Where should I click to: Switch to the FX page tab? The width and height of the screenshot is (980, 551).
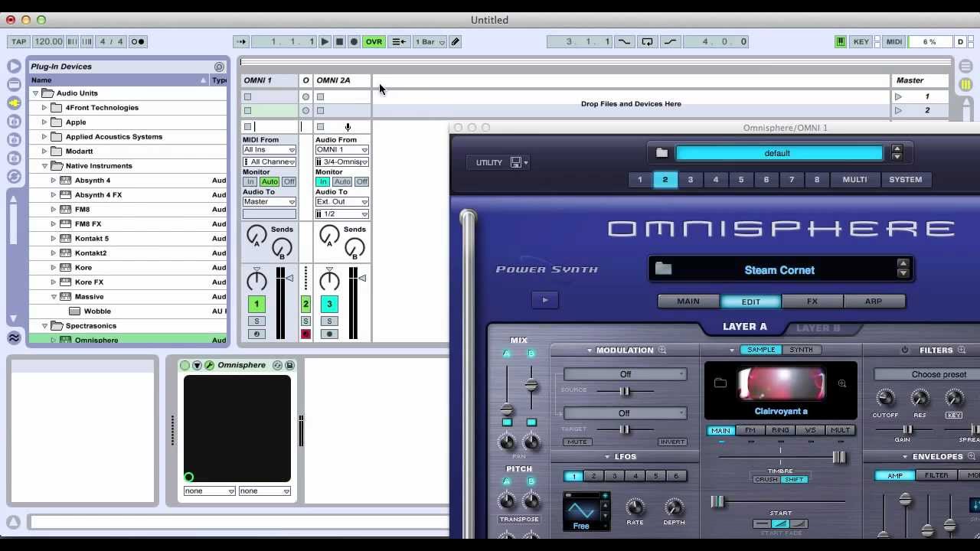[x=812, y=302]
